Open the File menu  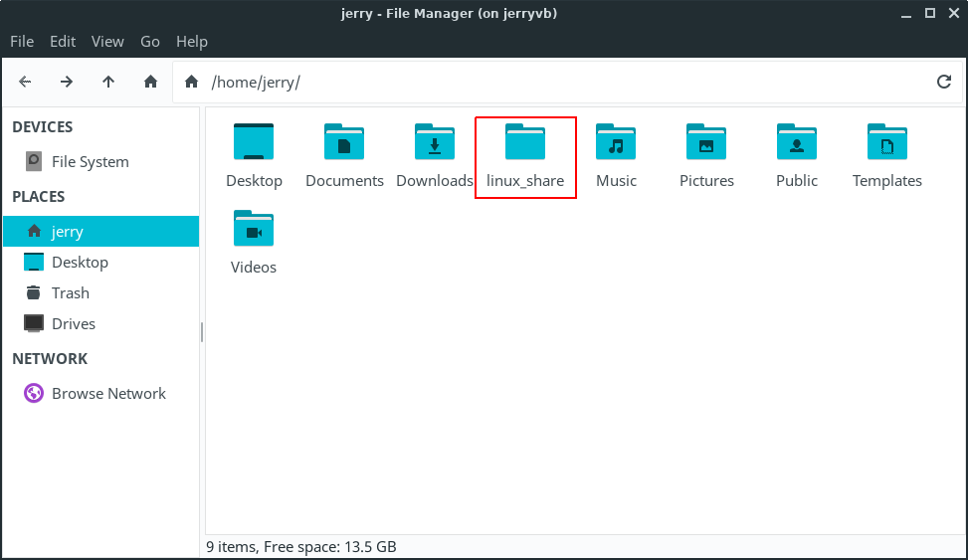pos(22,41)
